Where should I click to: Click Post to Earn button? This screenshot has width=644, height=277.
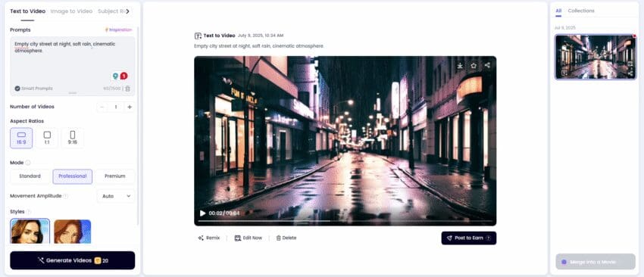(469, 238)
